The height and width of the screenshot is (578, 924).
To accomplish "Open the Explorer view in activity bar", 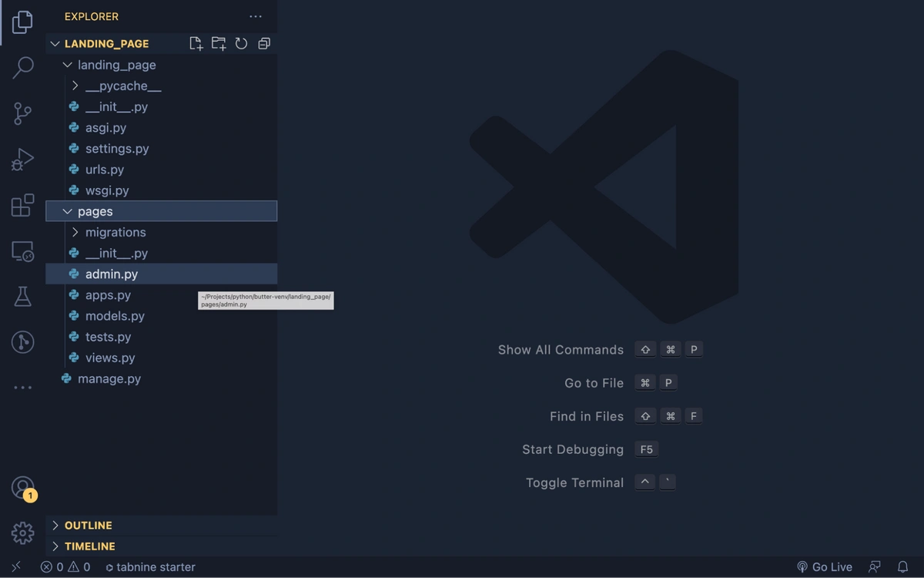I will coord(22,22).
